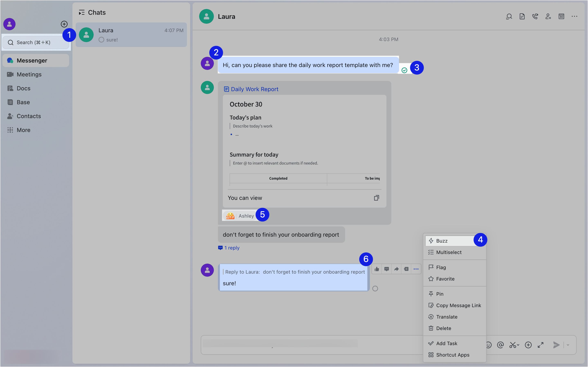
Task: Collapse the Chats list panel
Action: tap(82, 12)
